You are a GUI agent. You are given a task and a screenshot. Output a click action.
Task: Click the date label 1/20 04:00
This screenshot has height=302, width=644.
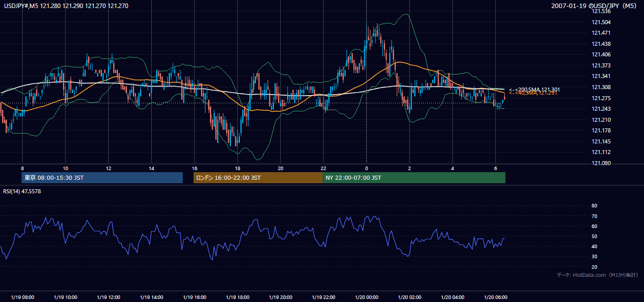453,297
